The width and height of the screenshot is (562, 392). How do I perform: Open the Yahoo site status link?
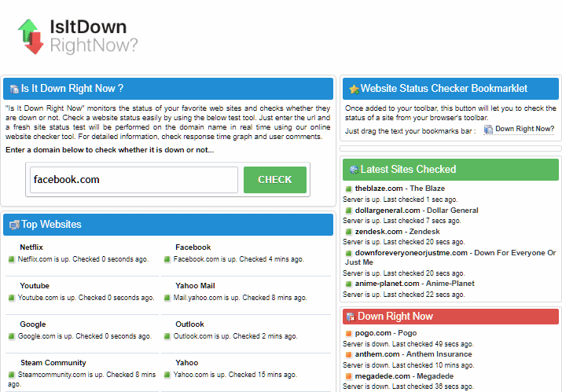pyautogui.click(x=187, y=363)
